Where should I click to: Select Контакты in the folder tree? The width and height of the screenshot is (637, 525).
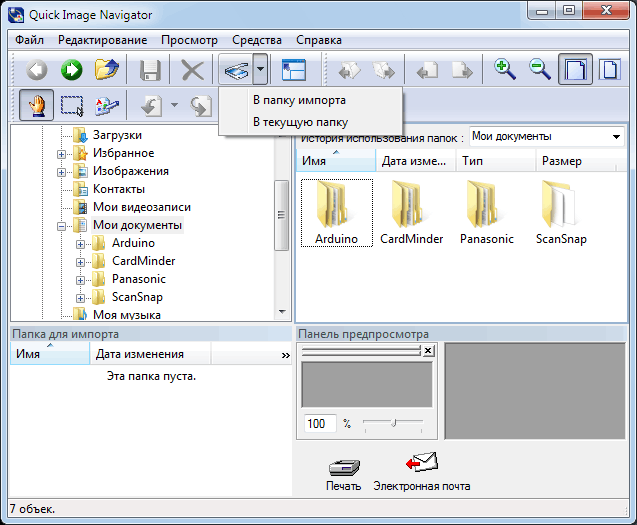click(119, 189)
